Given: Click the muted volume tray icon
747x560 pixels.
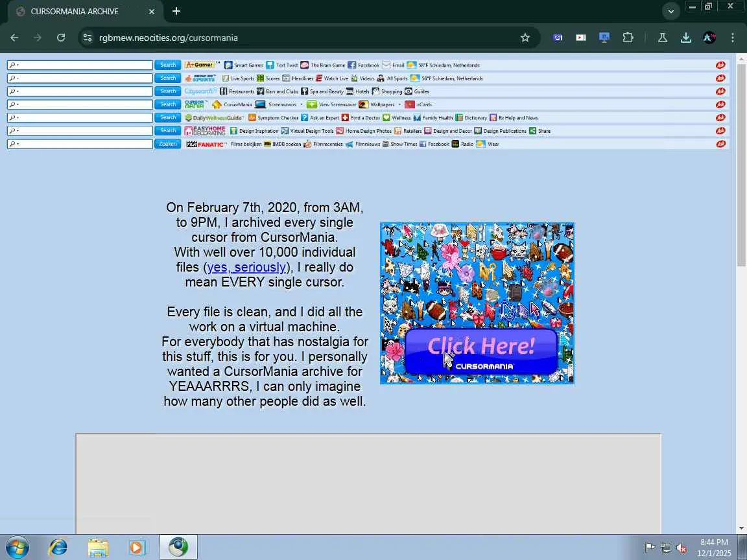Looking at the screenshot, I should pyautogui.click(x=682, y=548).
